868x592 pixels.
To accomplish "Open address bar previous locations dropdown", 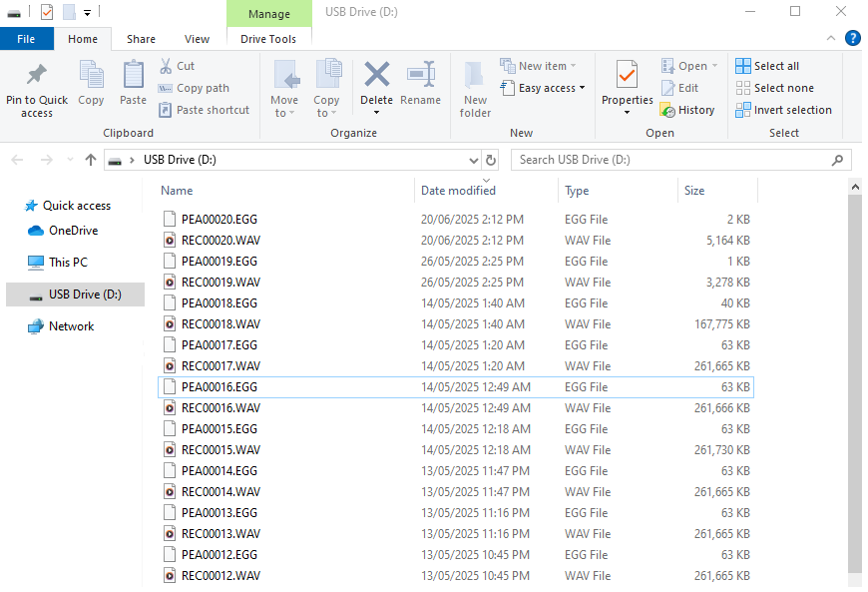I will (x=473, y=160).
